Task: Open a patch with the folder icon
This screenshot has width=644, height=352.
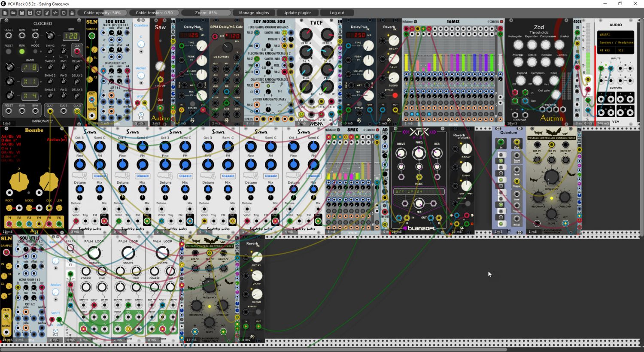Action: click(13, 13)
